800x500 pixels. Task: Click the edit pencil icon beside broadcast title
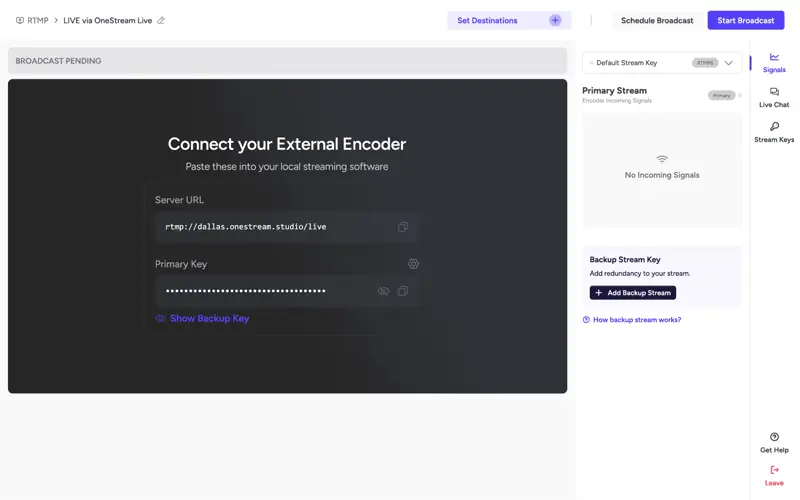pos(161,20)
